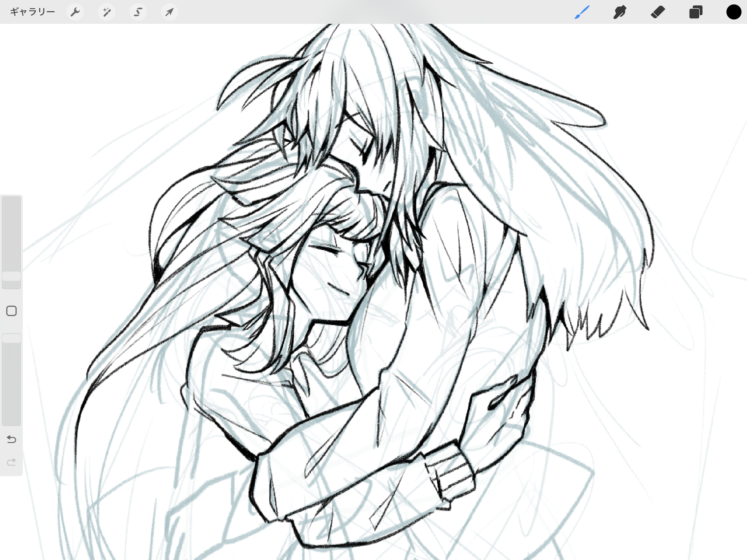Click the brush opacity slider handle

11,338
